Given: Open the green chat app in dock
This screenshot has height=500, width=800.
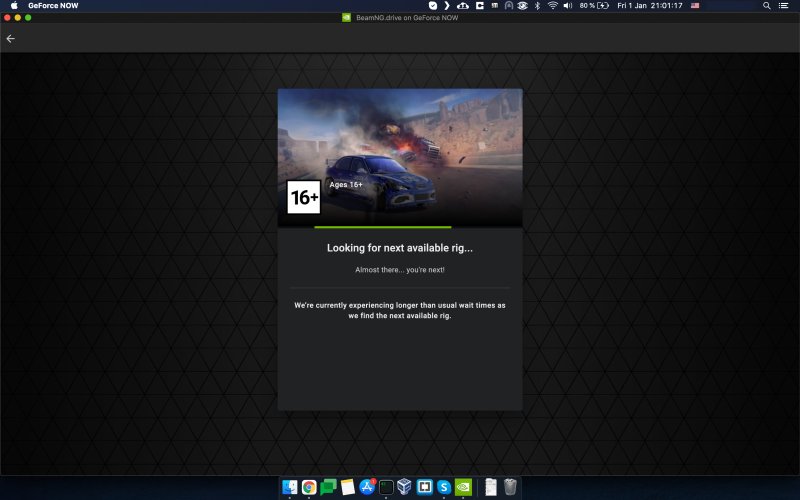Looking at the screenshot, I should tap(328, 487).
